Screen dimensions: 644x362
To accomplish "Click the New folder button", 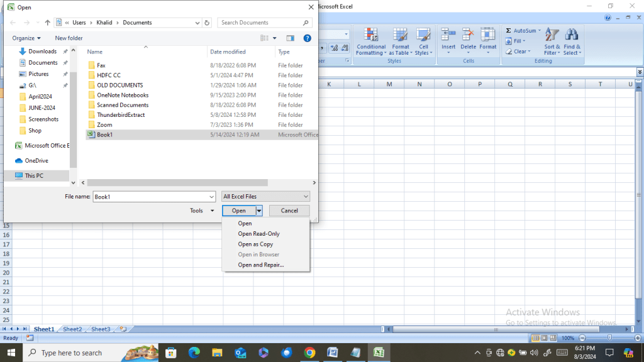I will click(x=69, y=38).
